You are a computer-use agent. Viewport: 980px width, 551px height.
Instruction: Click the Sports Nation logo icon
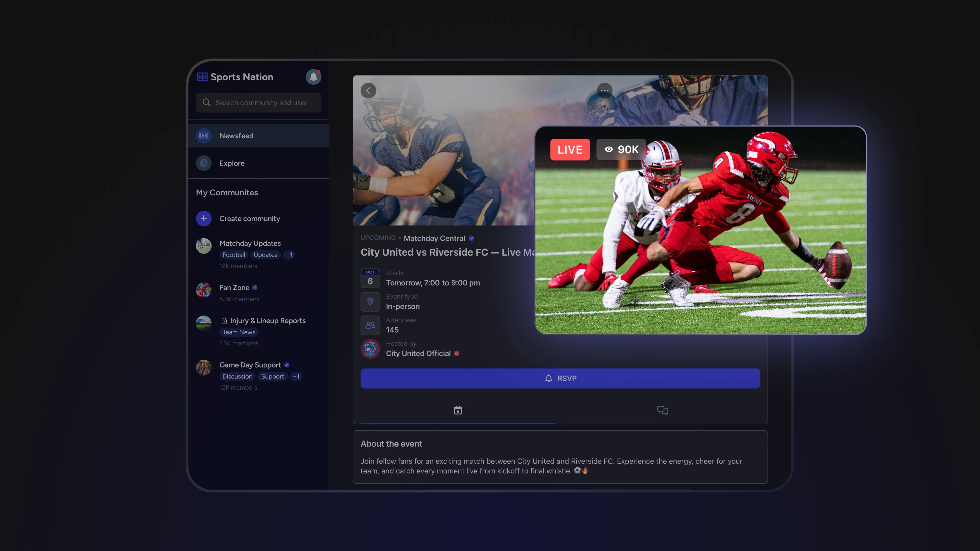point(202,77)
